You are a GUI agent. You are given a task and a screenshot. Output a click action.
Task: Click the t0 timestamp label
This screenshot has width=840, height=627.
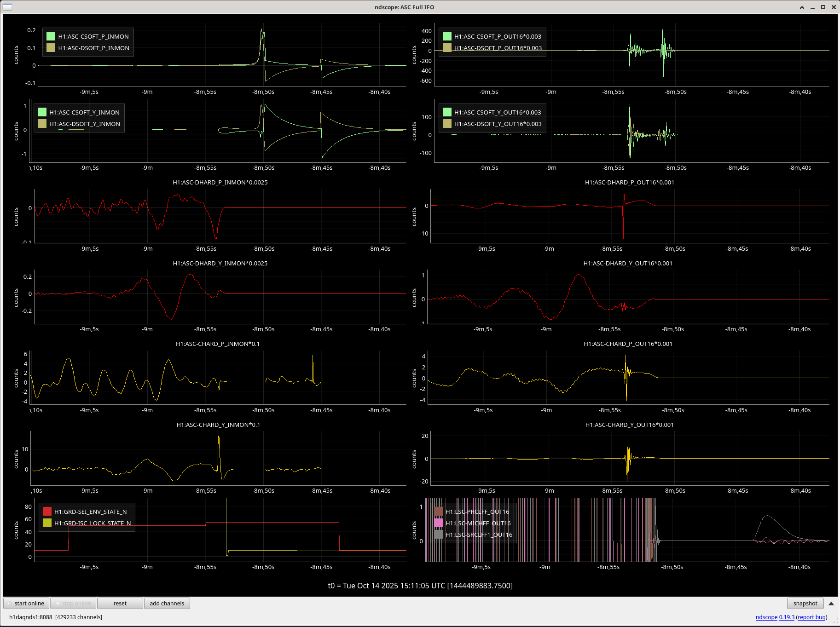coord(420,586)
